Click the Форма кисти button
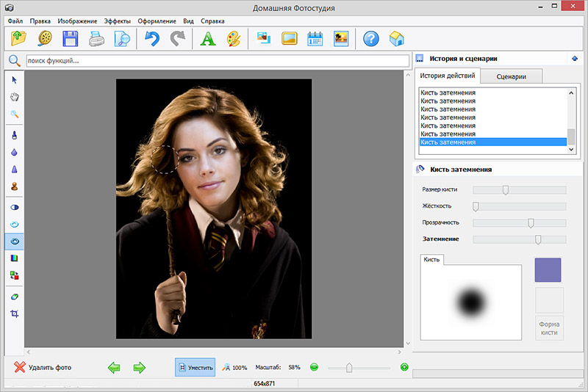The image size is (588, 392). pyautogui.click(x=549, y=327)
